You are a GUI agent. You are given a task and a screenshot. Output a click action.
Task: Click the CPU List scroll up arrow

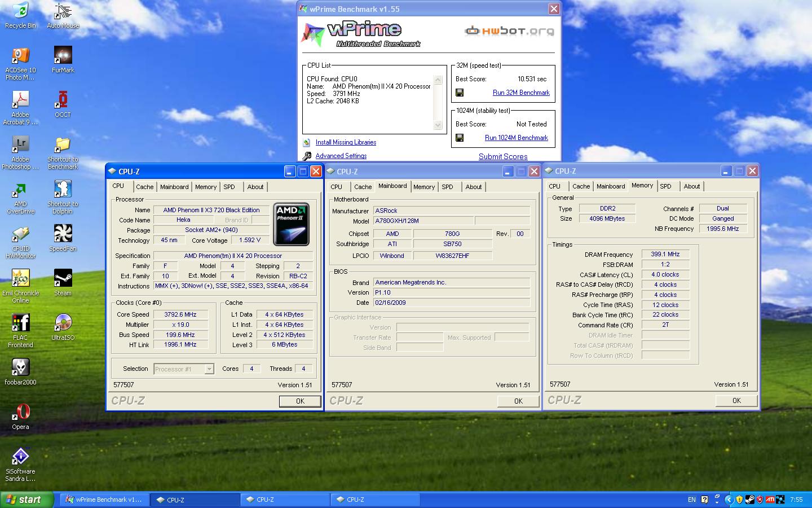click(438, 80)
